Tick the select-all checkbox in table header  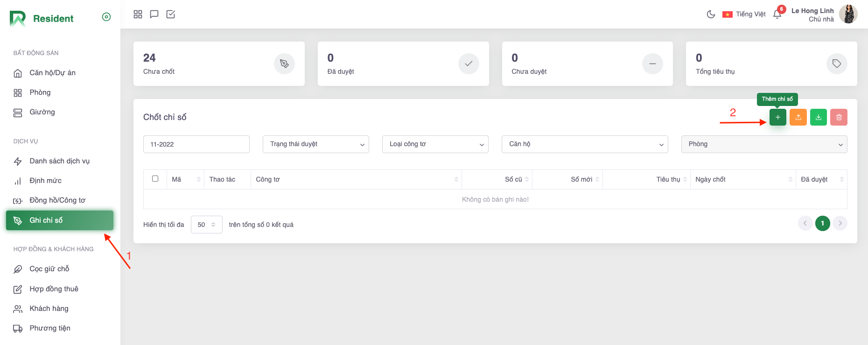[x=155, y=179]
